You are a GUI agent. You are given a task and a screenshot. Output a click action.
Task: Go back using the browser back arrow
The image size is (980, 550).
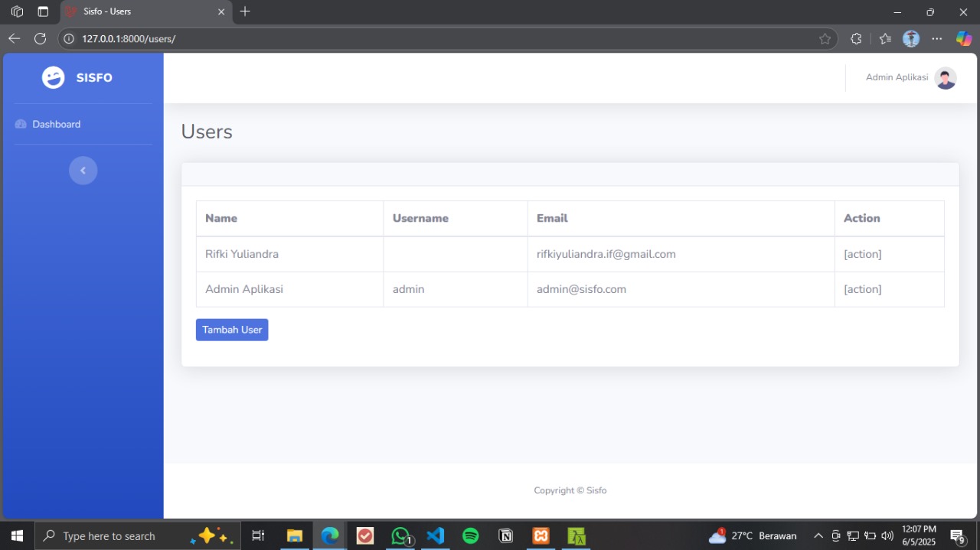[15, 38]
